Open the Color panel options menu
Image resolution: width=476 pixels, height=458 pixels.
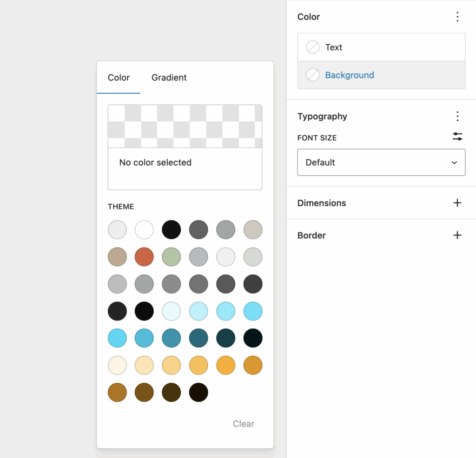tap(457, 17)
